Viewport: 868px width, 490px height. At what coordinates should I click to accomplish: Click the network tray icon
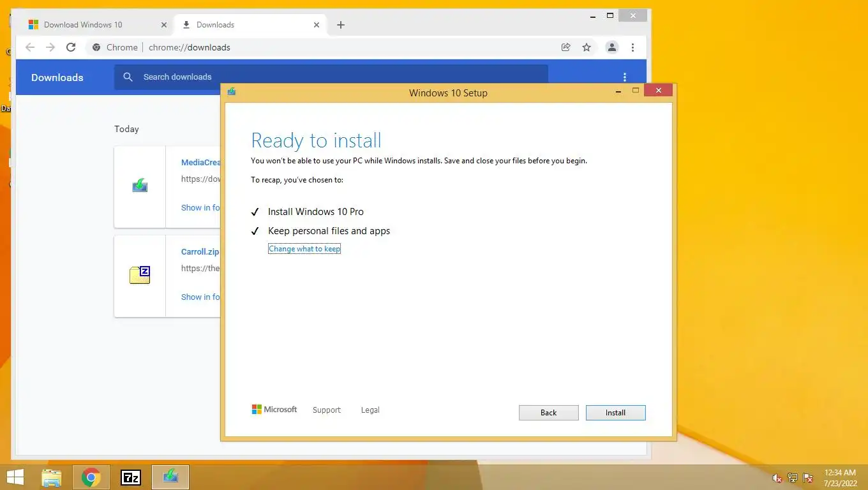click(x=793, y=478)
